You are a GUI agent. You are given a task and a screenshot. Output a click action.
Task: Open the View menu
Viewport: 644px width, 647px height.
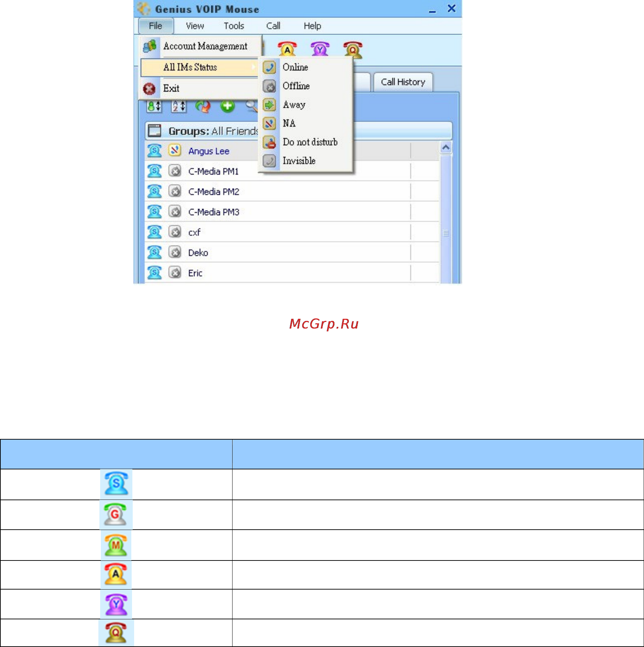point(195,26)
